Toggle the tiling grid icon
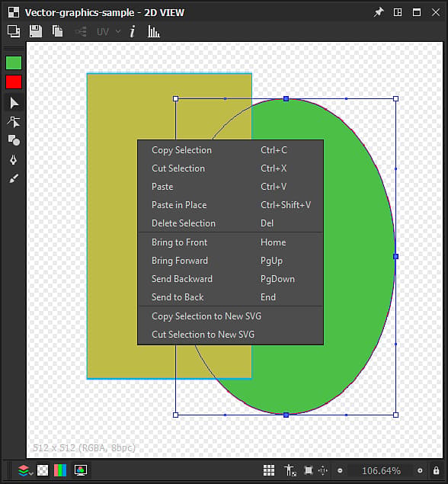448x484 pixels. [269, 470]
